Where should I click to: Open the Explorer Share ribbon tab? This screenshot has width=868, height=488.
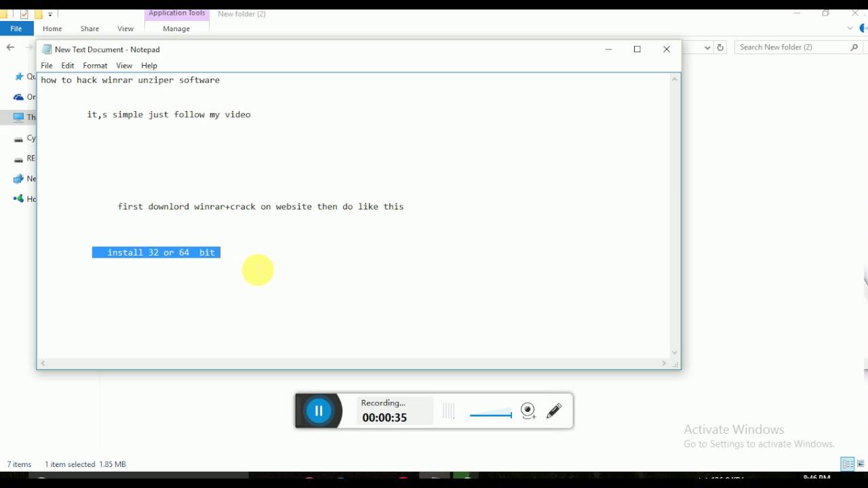90,28
